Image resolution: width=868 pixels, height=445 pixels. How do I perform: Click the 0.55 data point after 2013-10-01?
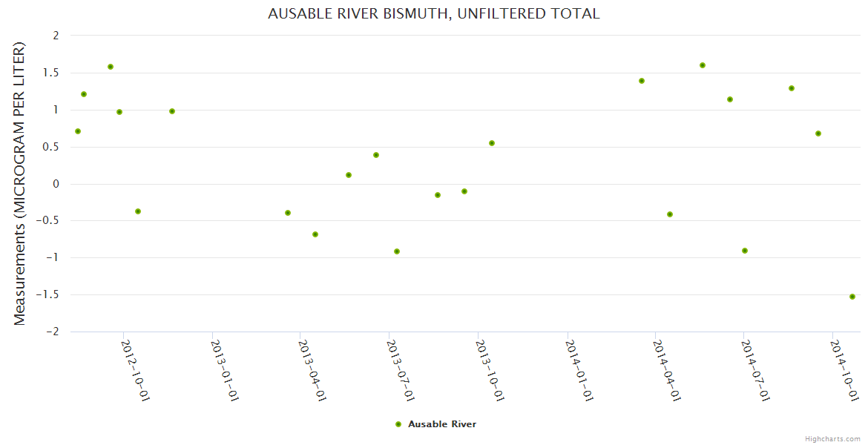click(x=492, y=143)
